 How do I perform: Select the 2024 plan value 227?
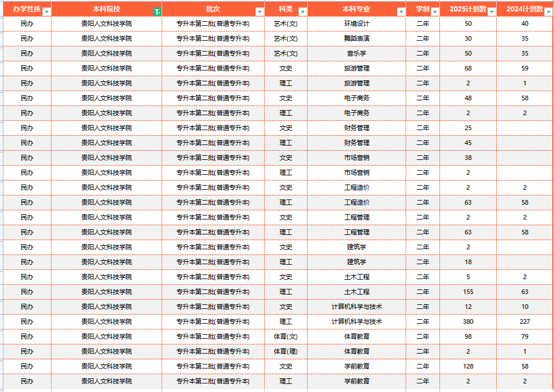[525, 322]
